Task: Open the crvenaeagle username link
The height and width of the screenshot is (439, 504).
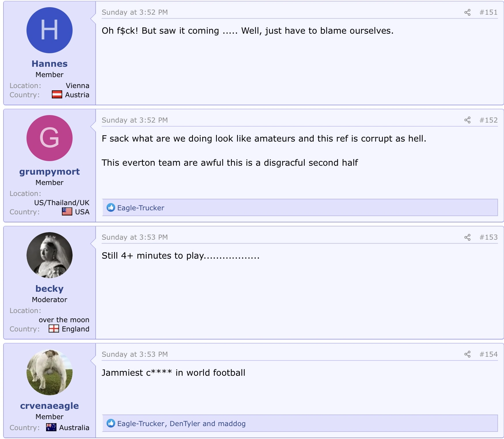Action: coord(50,406)
